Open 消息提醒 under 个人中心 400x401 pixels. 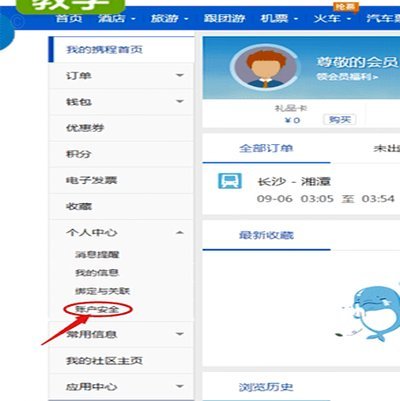(x=97, y=255)
